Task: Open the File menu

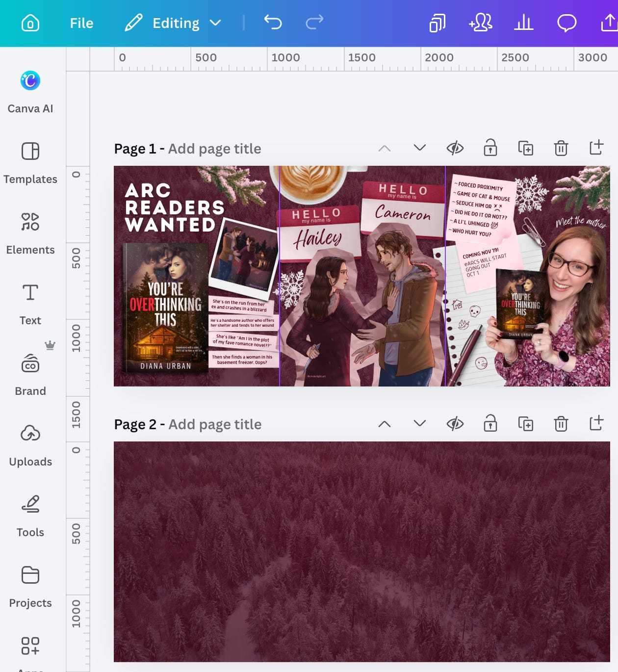Action: tap(81, 23)
